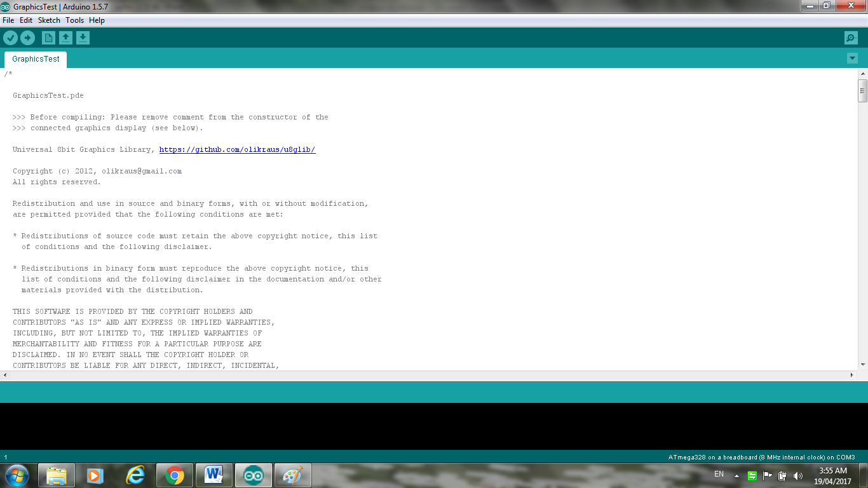Open Paint from the taskbar
The width and height of the screenshot is (868, 488).
(293, 475)
